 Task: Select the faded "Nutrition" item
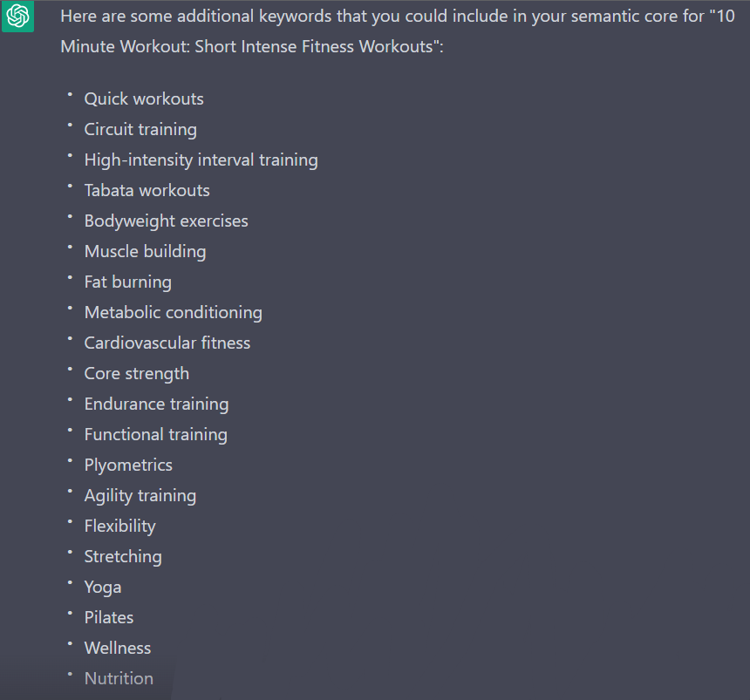119,678
